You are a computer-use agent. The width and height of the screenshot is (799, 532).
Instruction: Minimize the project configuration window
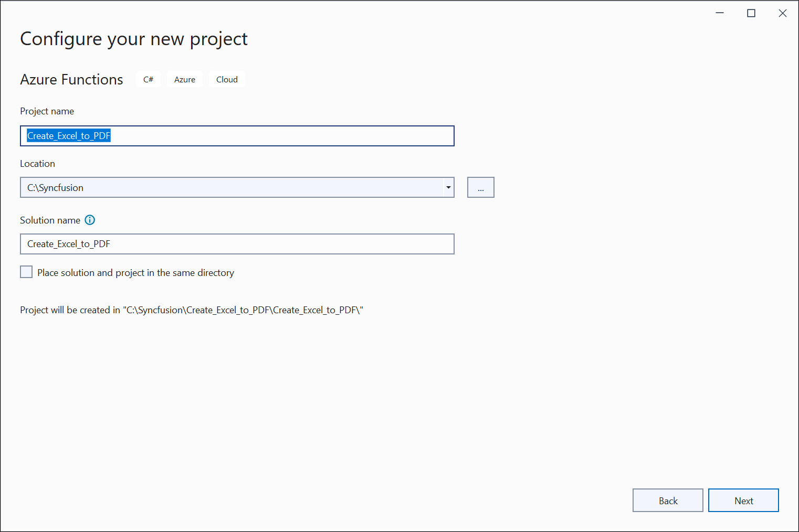(x=719, y=13)
